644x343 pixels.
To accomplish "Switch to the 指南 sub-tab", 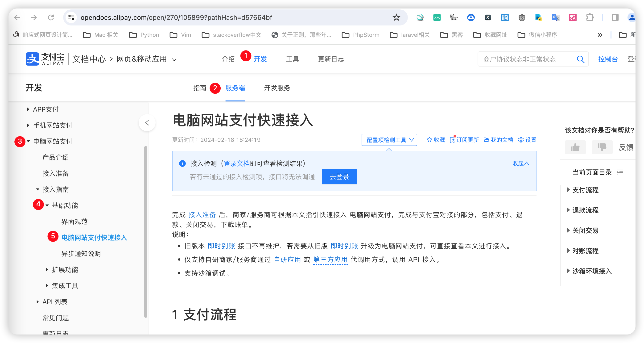I will point(200,88).
